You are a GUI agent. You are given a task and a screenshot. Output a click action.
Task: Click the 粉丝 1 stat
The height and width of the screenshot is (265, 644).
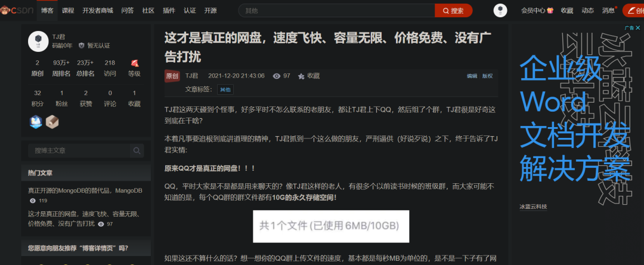61,98
